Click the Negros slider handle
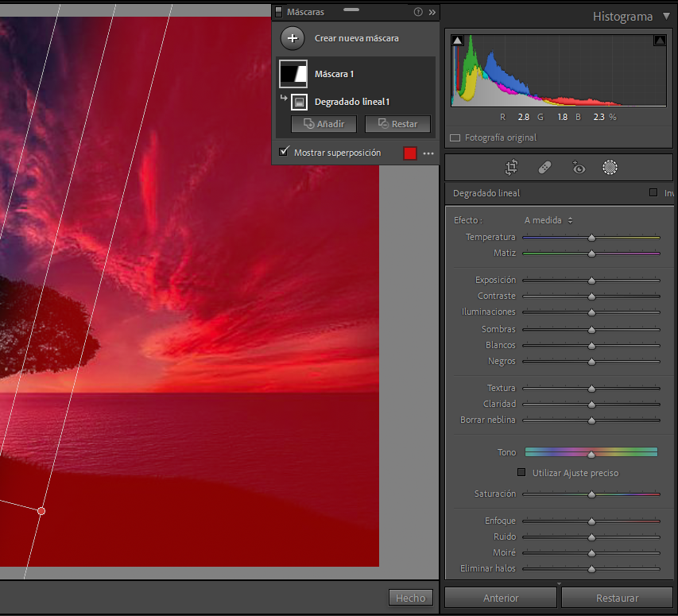 (591, 362)
